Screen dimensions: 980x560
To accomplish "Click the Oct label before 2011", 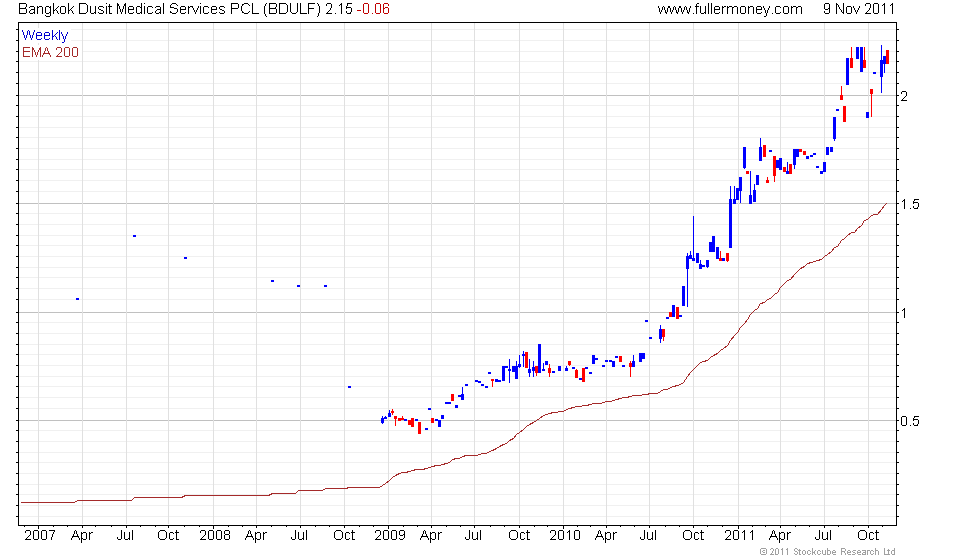I will tap(693, 535).
